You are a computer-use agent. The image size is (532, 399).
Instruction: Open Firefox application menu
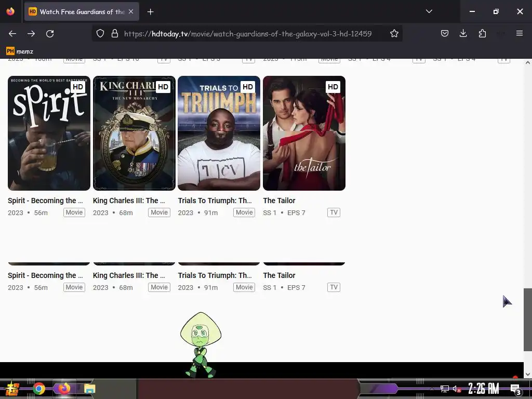tap(519, 34)
